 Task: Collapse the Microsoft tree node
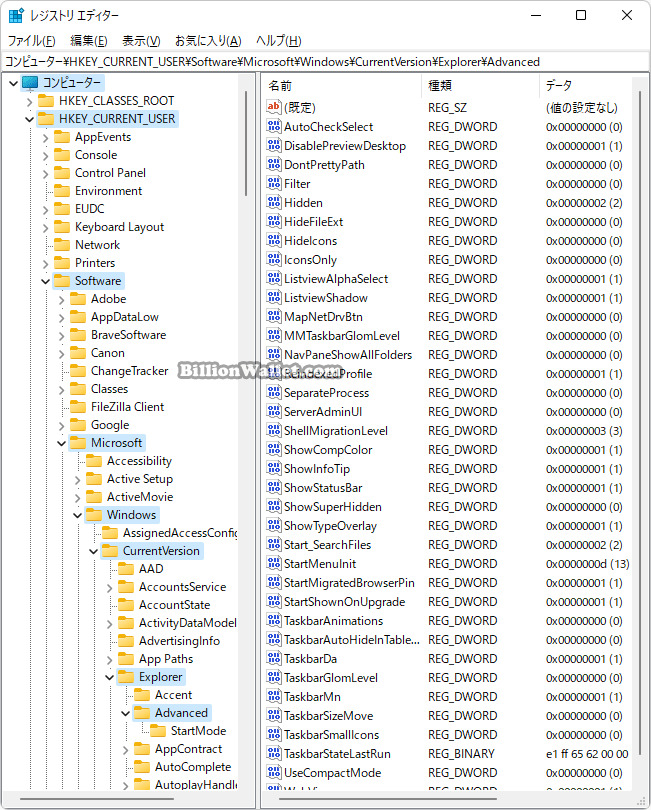pyautogui.click(x=61, y=443)
